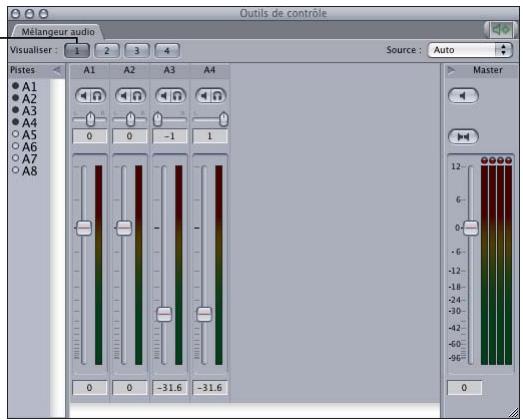Toggle the record audio keyframes button
This screenshot has width=523, height=420.
click(501, 30)
